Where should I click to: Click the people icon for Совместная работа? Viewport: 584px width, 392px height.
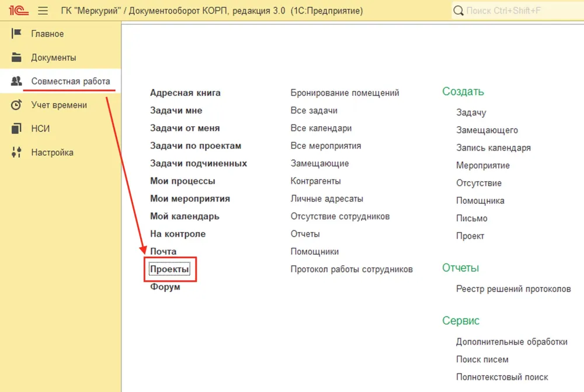coord(16,81)
